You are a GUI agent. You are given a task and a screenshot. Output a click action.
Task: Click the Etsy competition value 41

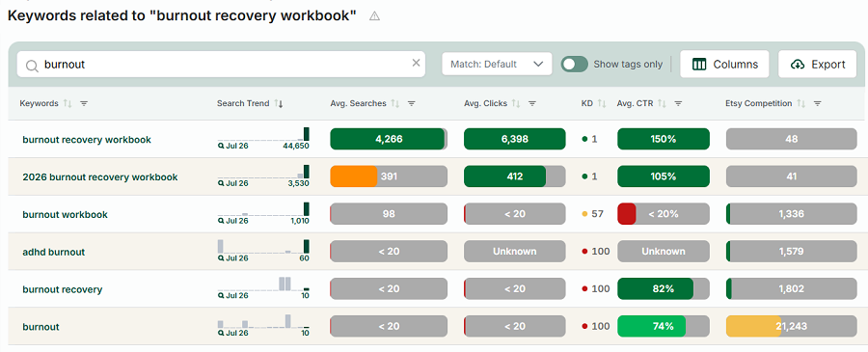(x=791, y=176)
